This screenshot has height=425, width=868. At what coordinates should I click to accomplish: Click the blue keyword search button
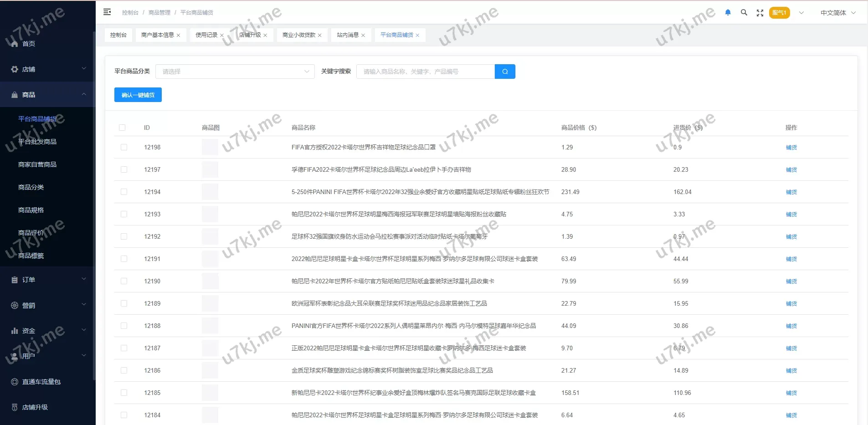point(505,72)
